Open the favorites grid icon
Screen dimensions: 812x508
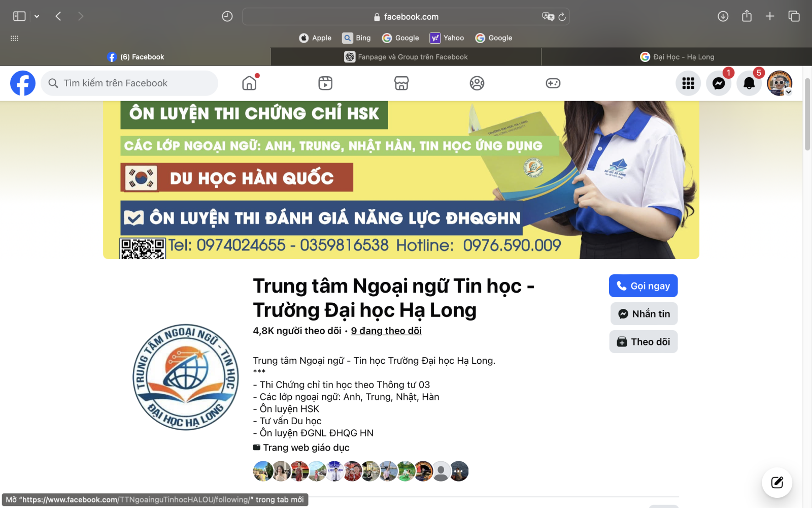(14, 38)
